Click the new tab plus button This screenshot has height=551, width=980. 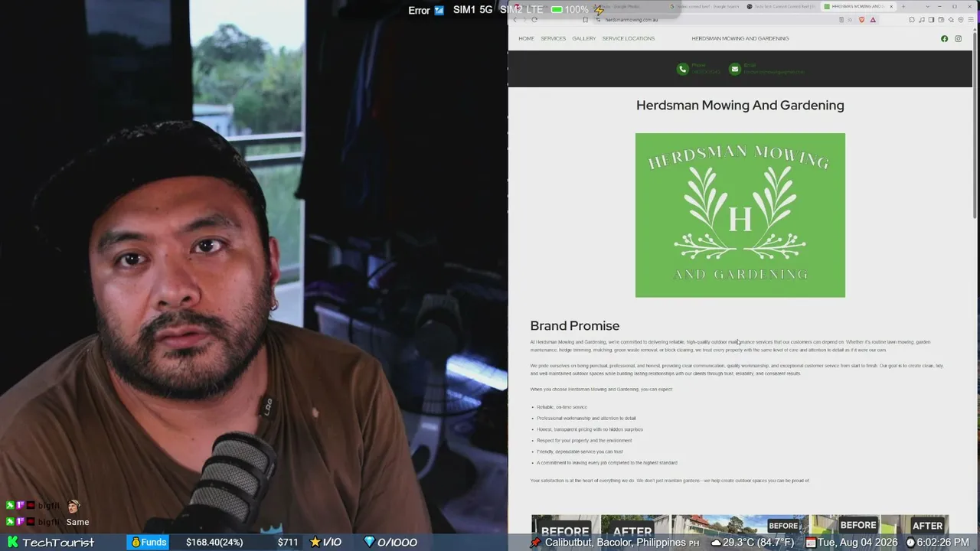(903, 6)
